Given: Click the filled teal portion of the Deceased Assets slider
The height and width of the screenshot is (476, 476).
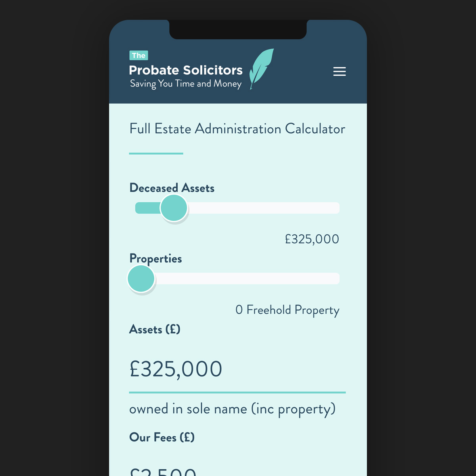Looking at the screenshot, I should coord(148,208).
